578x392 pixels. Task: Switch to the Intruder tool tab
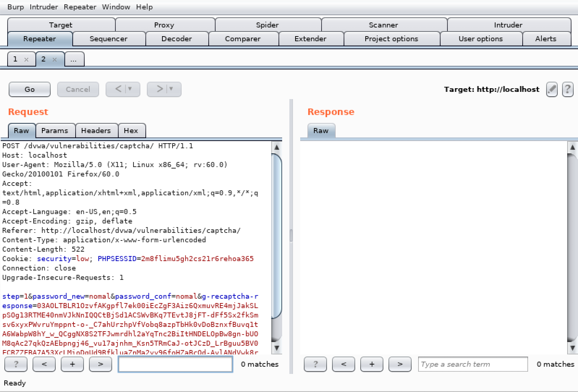pos(508,25)
